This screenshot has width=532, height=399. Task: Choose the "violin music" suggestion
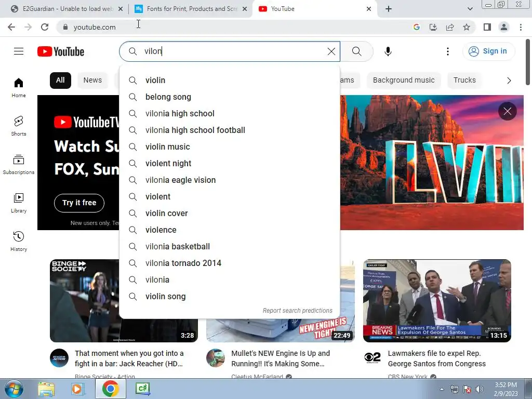pyautogui.click(x=230, y=147)
